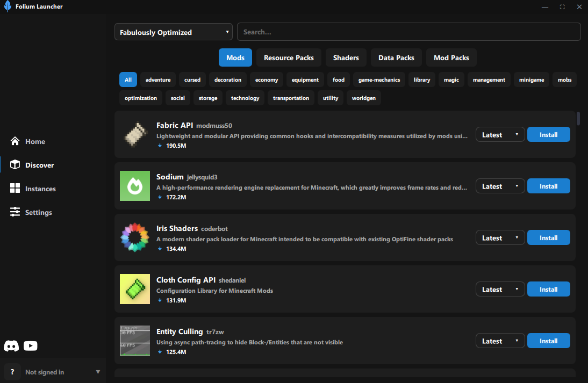588x383 pixels.
Task: Open the Latest version dropdown for Entity Culling
Action: (x=500, y=341)
